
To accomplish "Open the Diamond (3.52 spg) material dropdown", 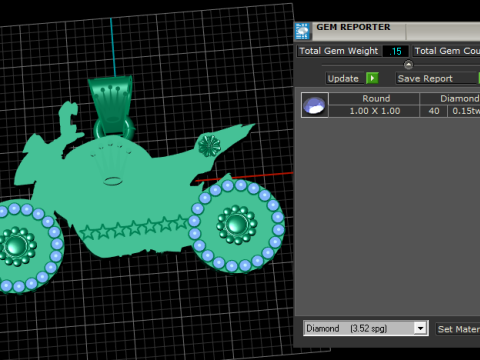I will [x=421, y=328].
